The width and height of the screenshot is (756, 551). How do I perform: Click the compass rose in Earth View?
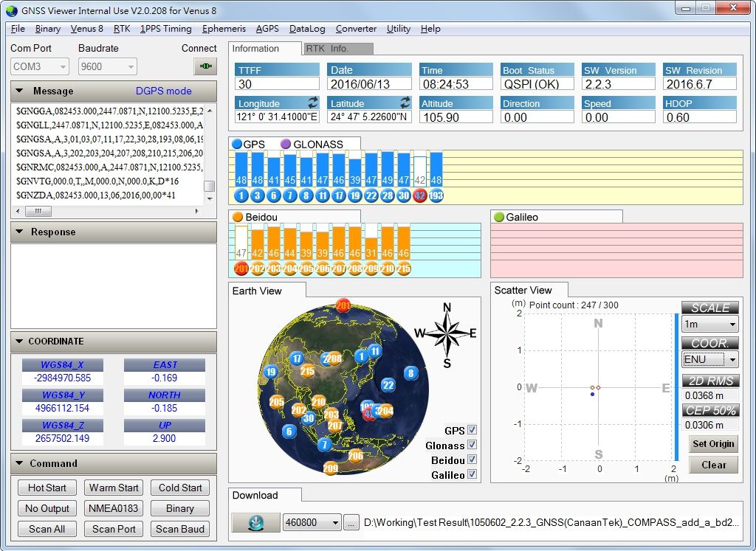point(447,333)
